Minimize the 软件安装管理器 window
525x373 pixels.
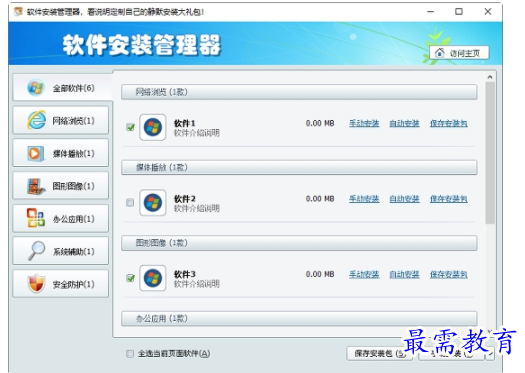pyautogui.click(x=431, y=12)
